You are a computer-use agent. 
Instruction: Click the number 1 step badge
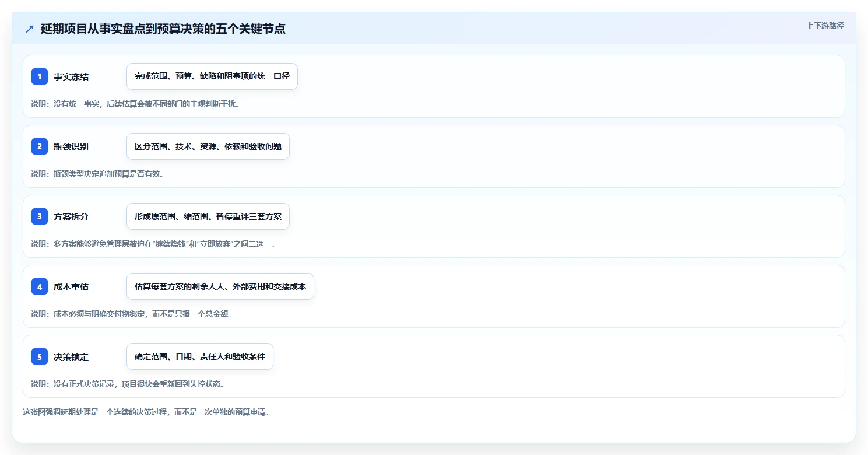40,76
